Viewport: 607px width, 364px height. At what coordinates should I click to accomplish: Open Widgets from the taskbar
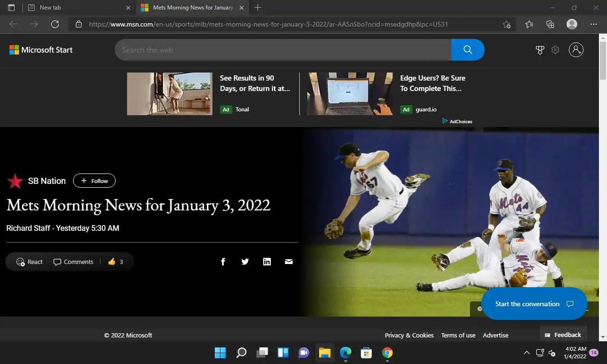click(x=283, y=353)
